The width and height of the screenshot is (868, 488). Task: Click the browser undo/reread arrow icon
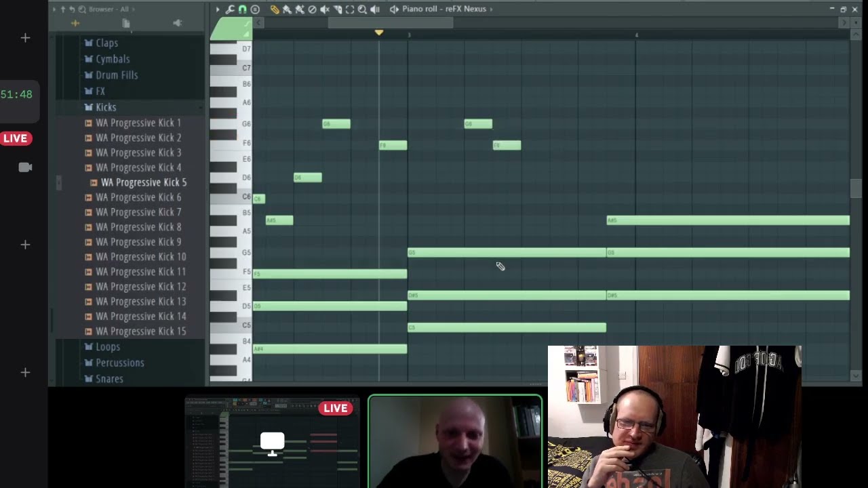(x=72, y=9)
